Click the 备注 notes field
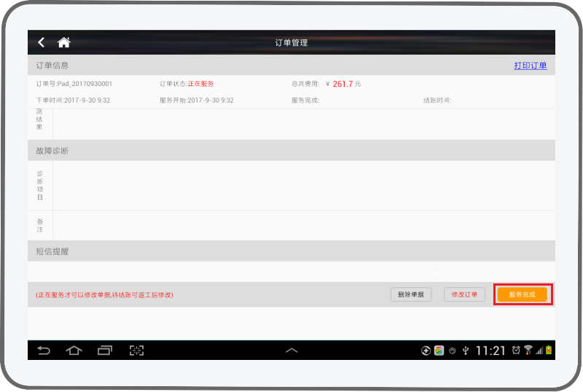This screenshot has height=392, width=583. pos(302,225)
